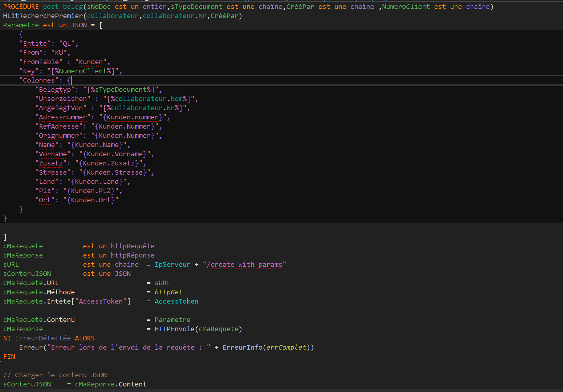Click the "[%NumeroClient%]" value

[x=83, y=71]
